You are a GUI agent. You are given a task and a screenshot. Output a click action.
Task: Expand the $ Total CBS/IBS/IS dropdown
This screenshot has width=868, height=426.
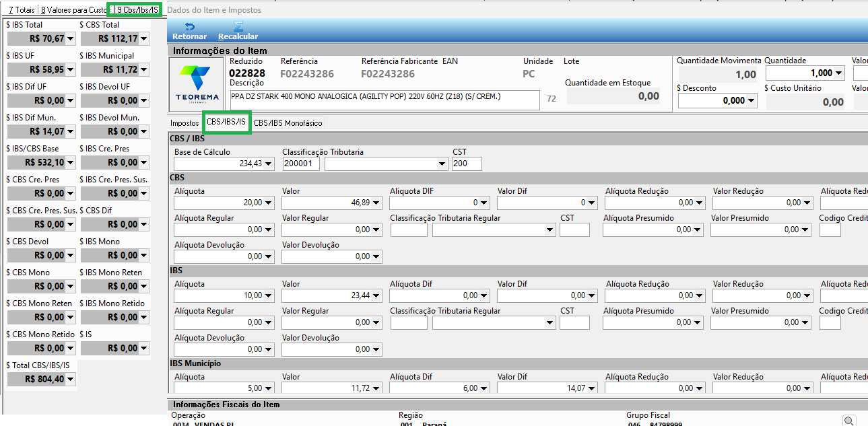click(x=71, y=380)
